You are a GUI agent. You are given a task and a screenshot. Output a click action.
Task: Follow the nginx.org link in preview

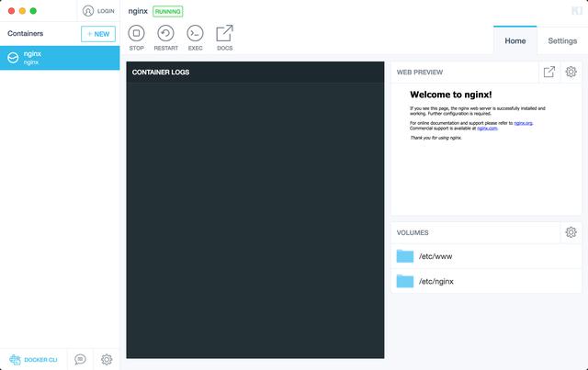523,123
